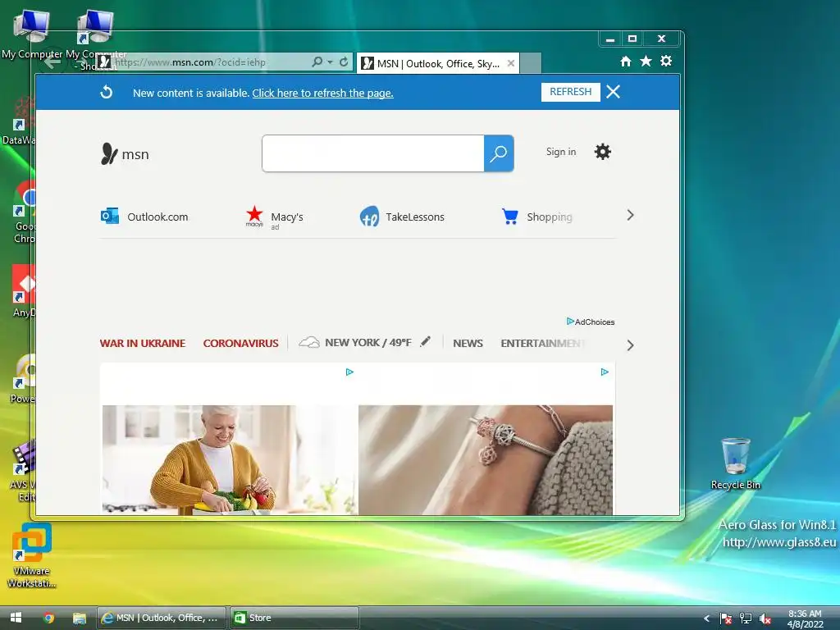The height and width of the screenshot is (630, 840).
Task: Follow 'Click here to refresh the page' link
Action: tap(322, 94)
